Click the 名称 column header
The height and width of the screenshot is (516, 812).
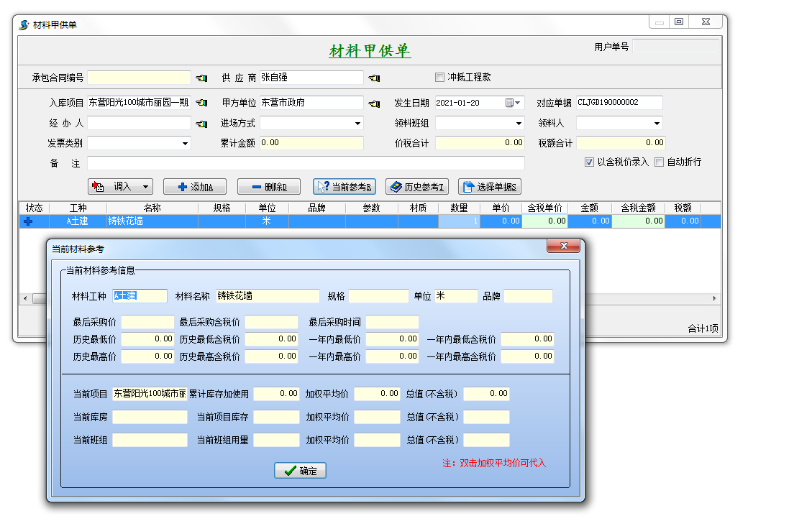tap(152, 208)
